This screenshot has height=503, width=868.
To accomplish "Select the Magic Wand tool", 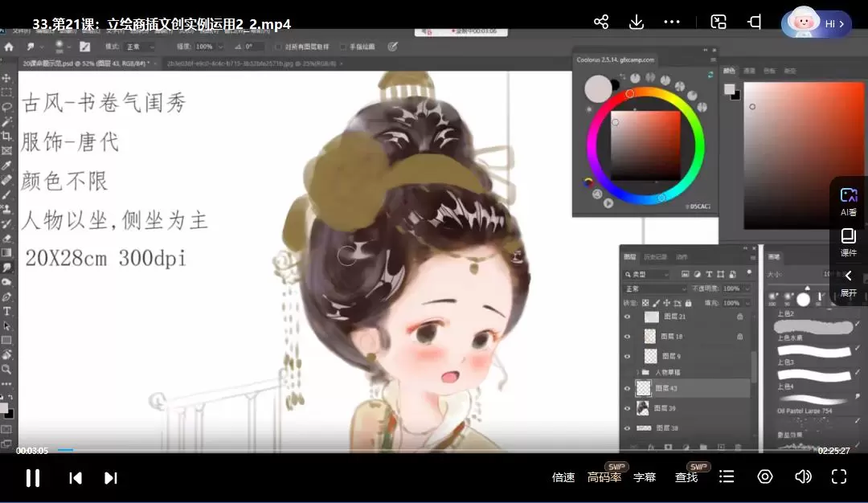I will point(6,121).
